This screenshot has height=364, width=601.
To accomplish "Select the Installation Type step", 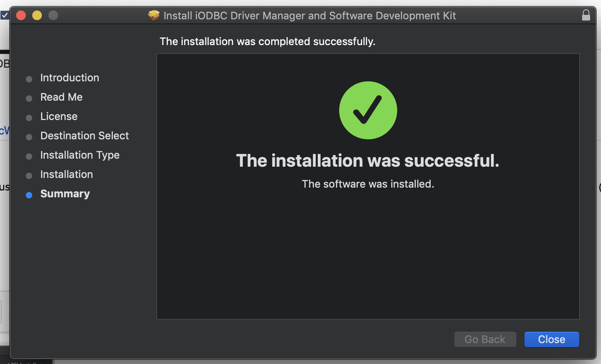I will coord(80,155).
